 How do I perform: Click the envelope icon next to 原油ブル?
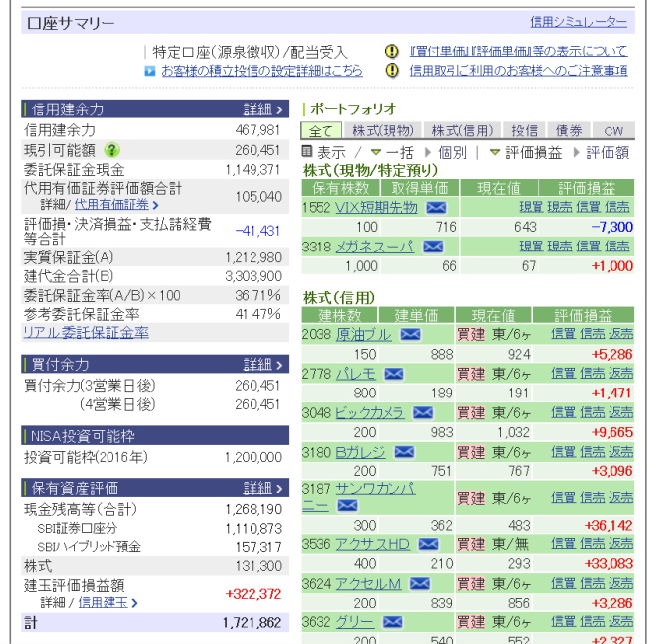pos(410,335)
